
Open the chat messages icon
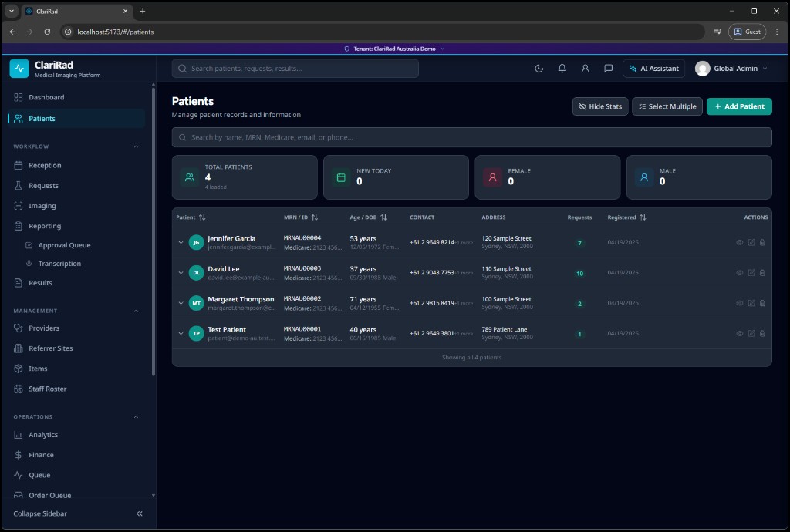[x=608, y=69]
